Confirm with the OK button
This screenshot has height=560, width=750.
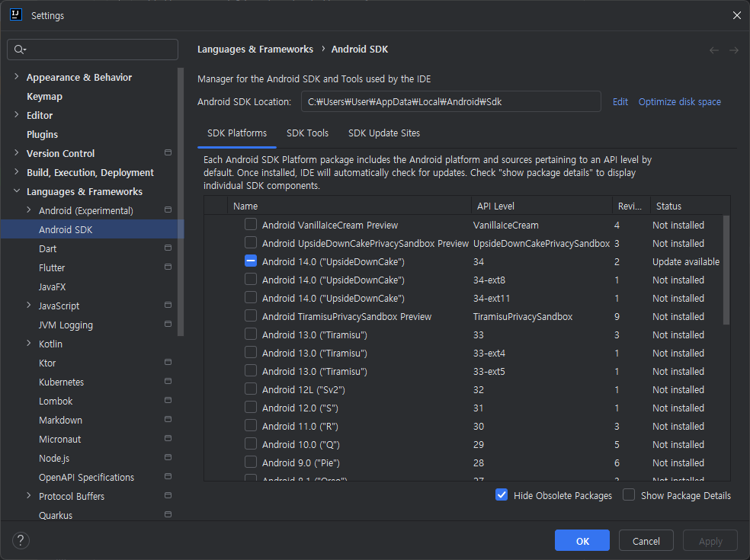point(582,540)
